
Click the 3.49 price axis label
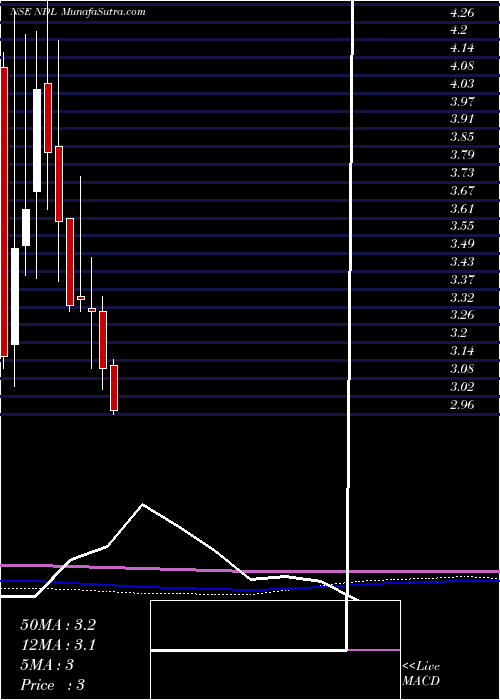(x=462, y=244)
